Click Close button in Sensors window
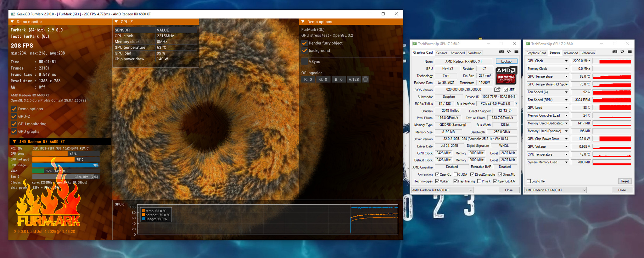 (x=622, y=190)
